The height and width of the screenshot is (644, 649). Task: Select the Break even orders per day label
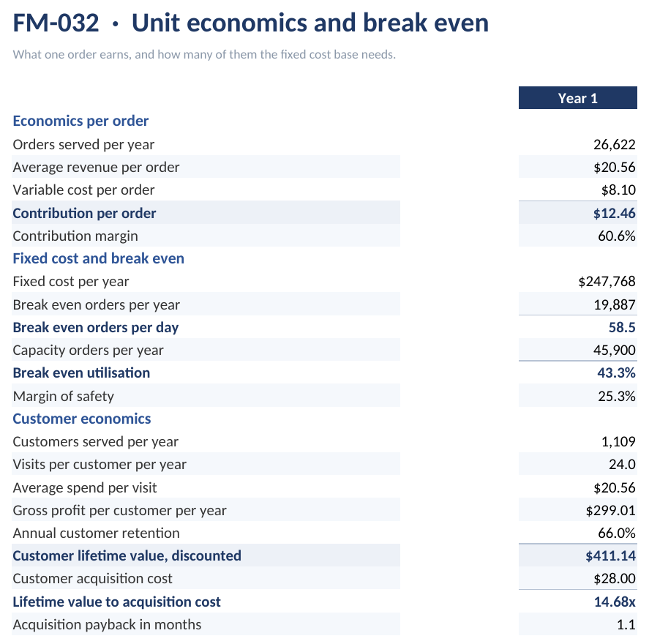[x=96, y=327]
